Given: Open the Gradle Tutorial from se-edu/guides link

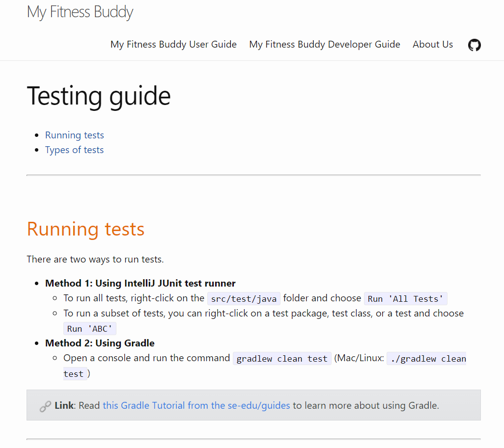Looking at the screenshot, I should (x=196, y=405).
